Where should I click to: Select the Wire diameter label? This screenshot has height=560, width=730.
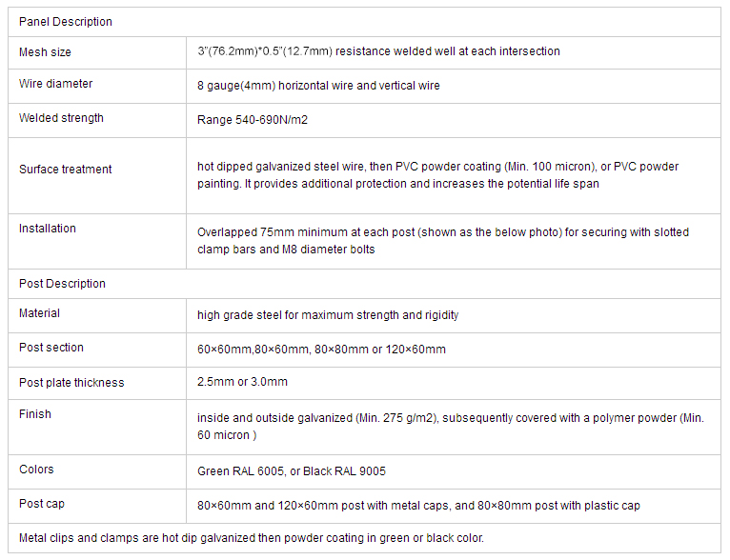point(56,84)
